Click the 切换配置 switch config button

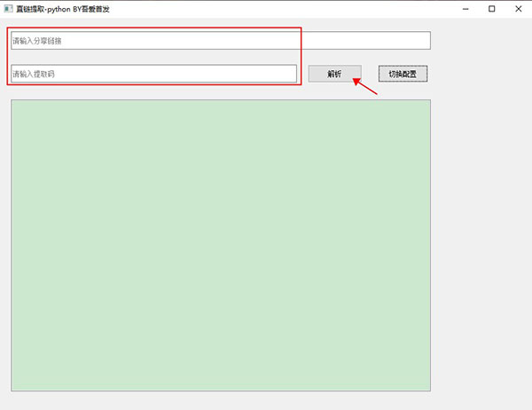pos(403,74)
